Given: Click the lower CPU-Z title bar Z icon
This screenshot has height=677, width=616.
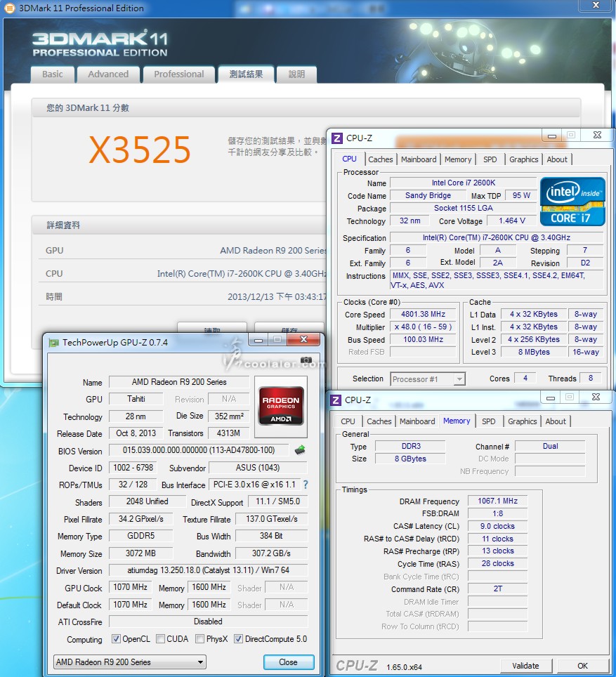Looking at the screenshot, I should pyautogui.click(x=336, y=400).
